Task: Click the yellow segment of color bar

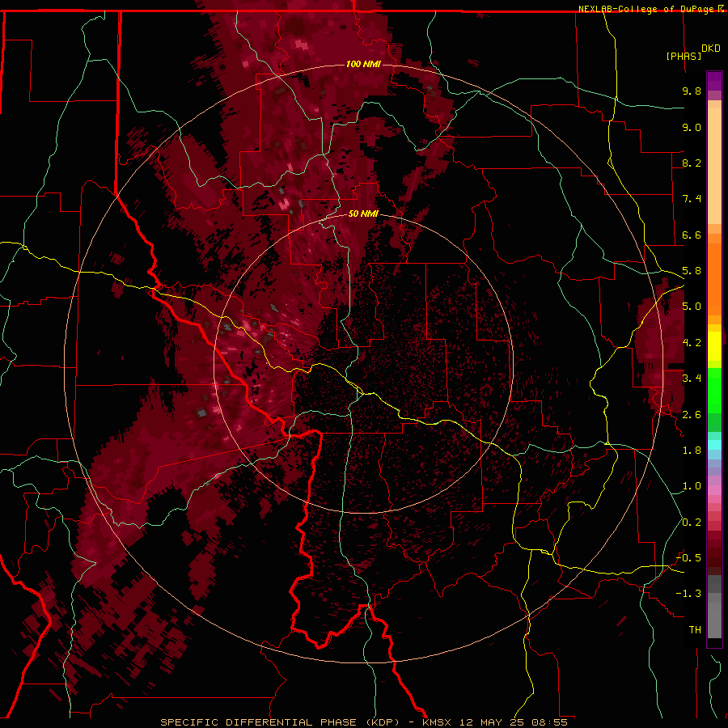Action: pos(714,346)
